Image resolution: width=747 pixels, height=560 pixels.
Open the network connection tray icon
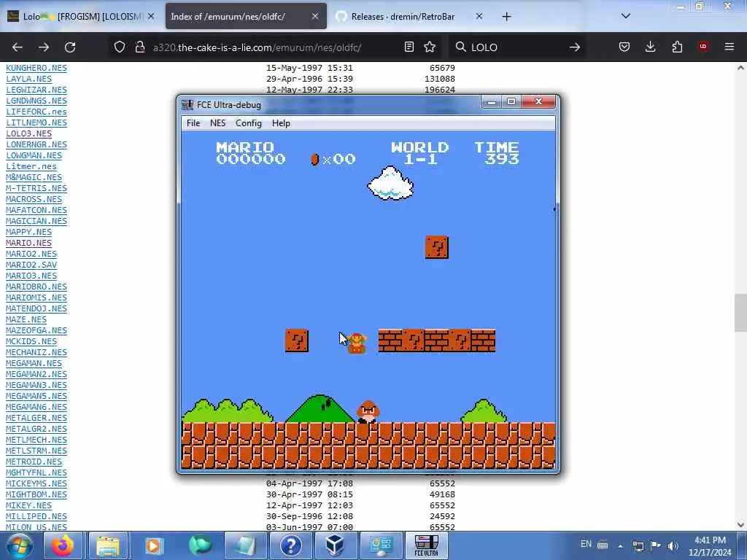[638, 546]
